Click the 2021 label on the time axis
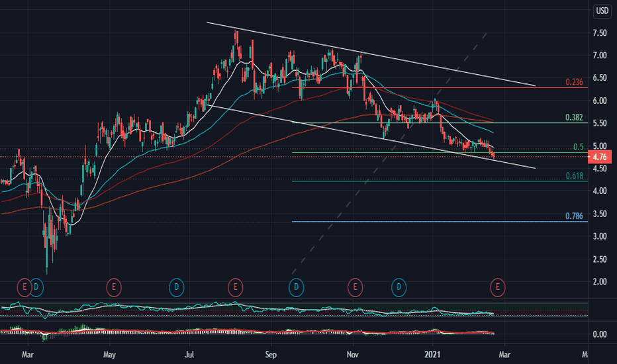 pos(433,355)
